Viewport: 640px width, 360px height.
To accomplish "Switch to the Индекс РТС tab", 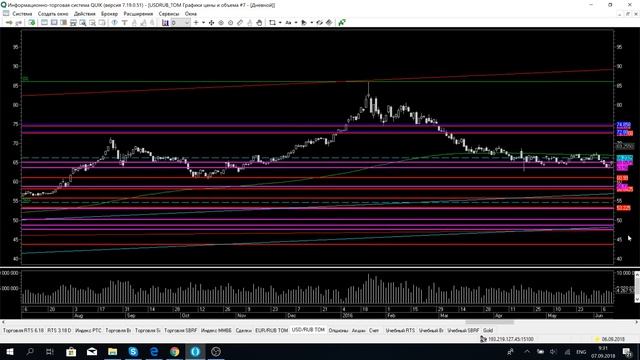I will click(88, 330).
